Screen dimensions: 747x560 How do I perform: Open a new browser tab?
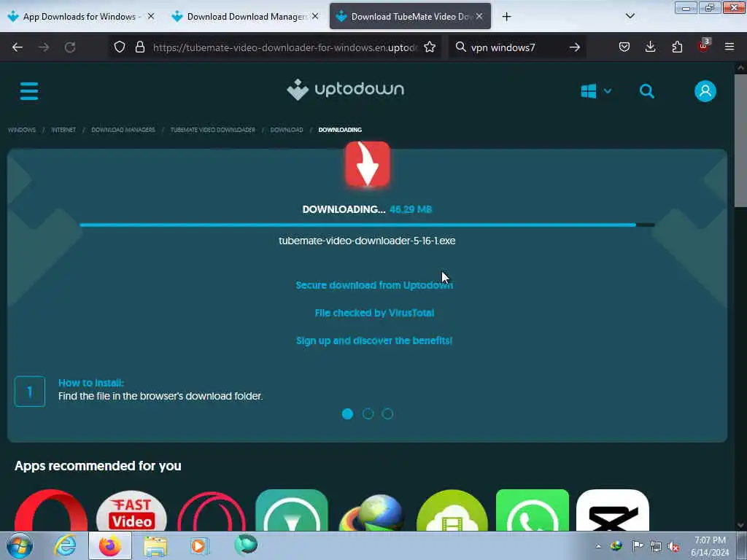coord(506,17)
